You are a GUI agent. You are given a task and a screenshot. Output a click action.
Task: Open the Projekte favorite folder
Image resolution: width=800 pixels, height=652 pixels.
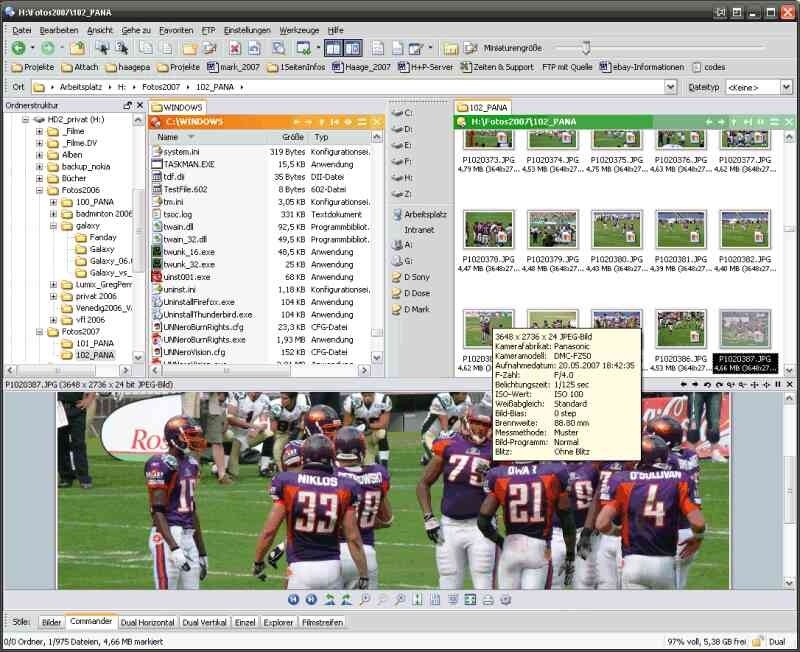point(34,68)
